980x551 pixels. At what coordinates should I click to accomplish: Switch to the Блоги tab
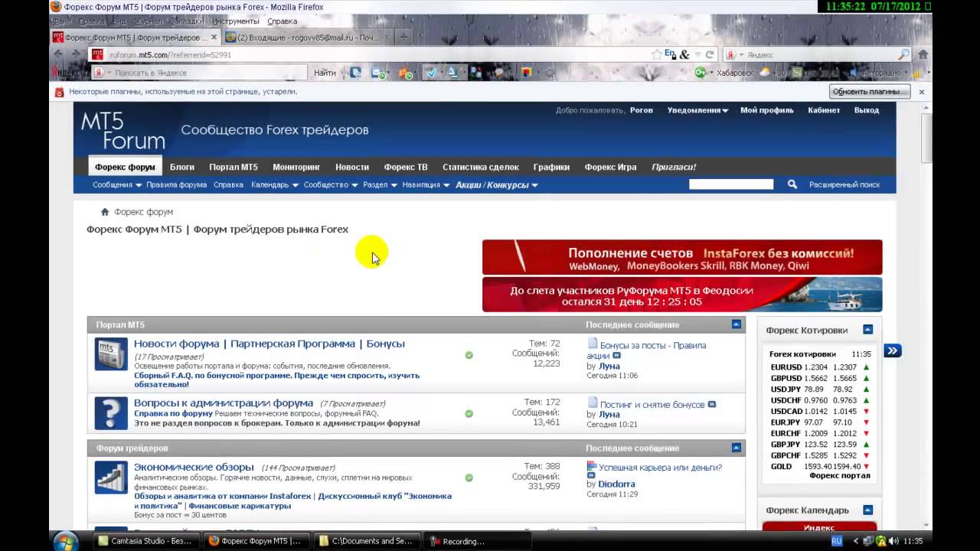(182, 167)
